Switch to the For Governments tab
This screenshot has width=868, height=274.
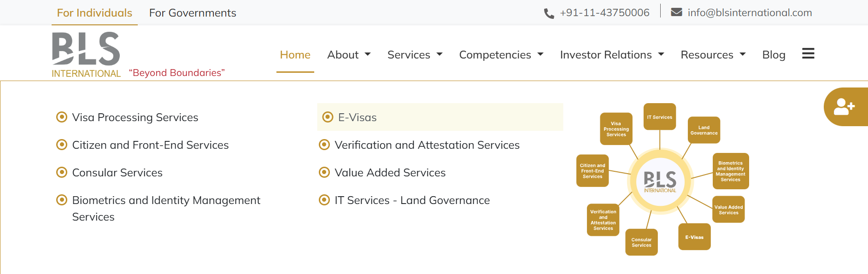click(193, 13)
